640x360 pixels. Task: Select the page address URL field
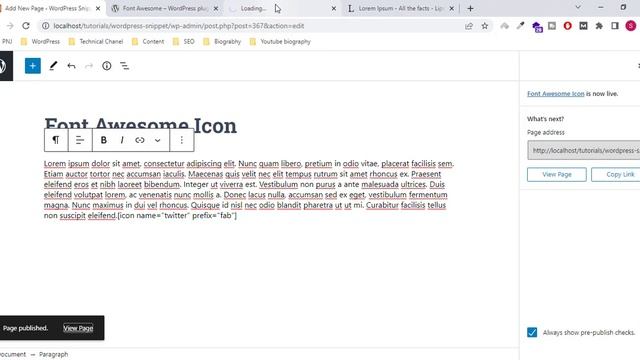[584, 150]
